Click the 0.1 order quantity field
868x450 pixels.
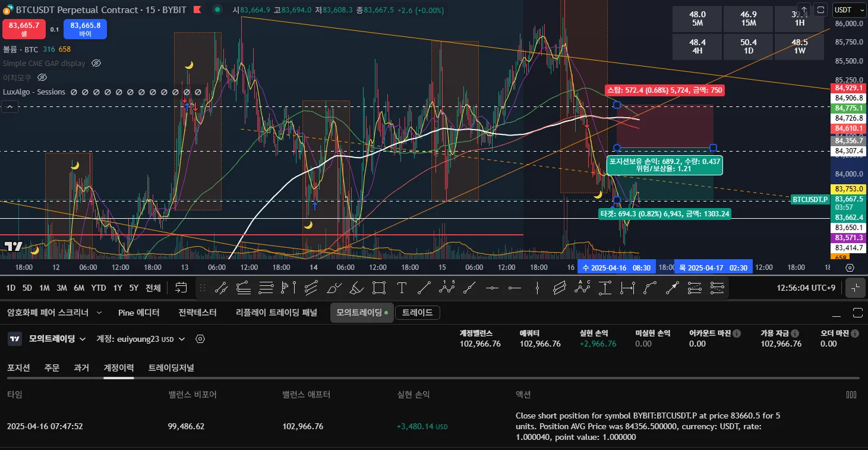pyautogui.click(x=55, y=29)
